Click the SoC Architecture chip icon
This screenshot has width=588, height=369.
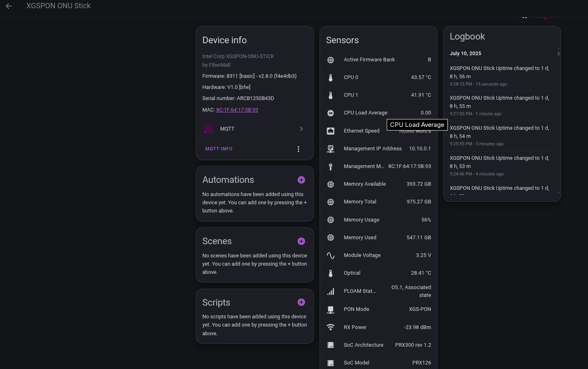(331, 345)
